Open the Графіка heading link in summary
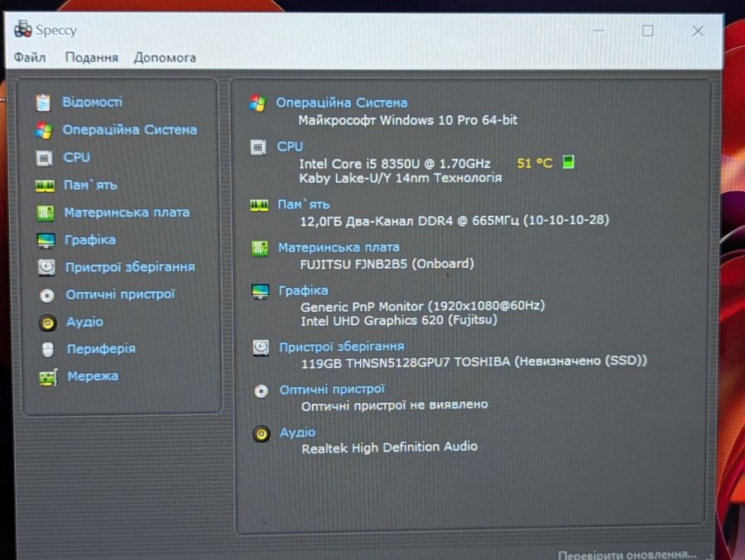 pyautogui.click(x=303, y=290)
